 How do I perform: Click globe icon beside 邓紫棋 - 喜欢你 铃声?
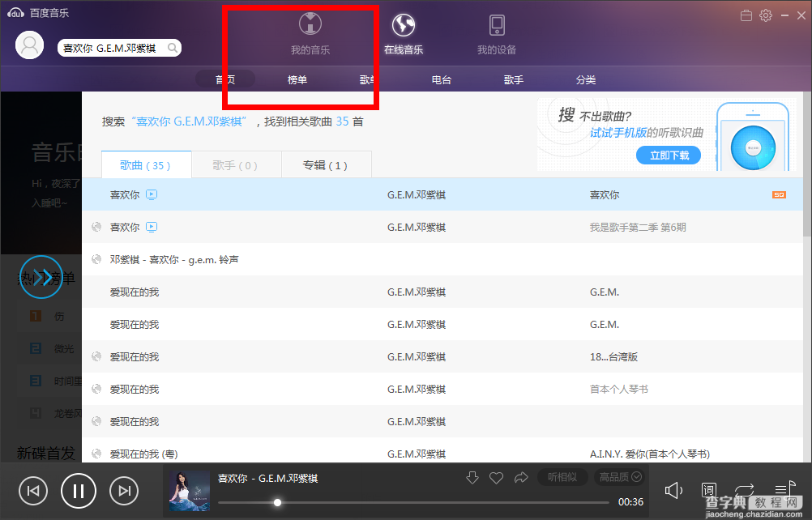click(x=96, y=259)
